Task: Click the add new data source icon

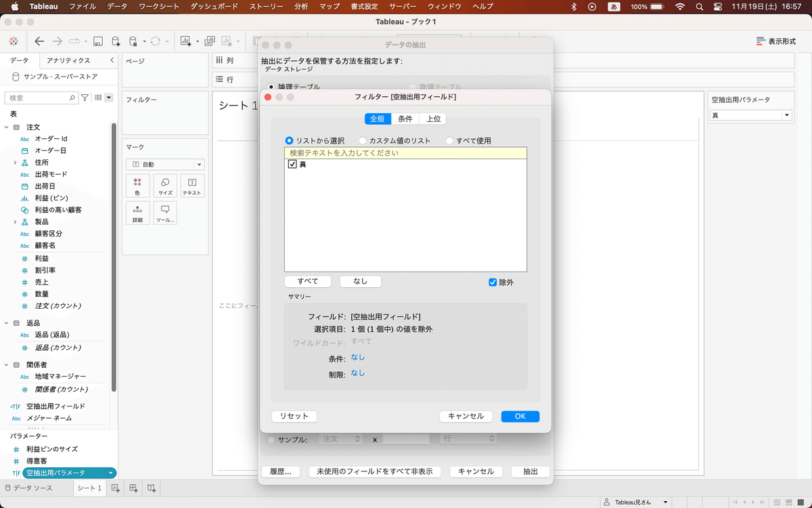Action: pyautogui.click(x=116, y=41)
